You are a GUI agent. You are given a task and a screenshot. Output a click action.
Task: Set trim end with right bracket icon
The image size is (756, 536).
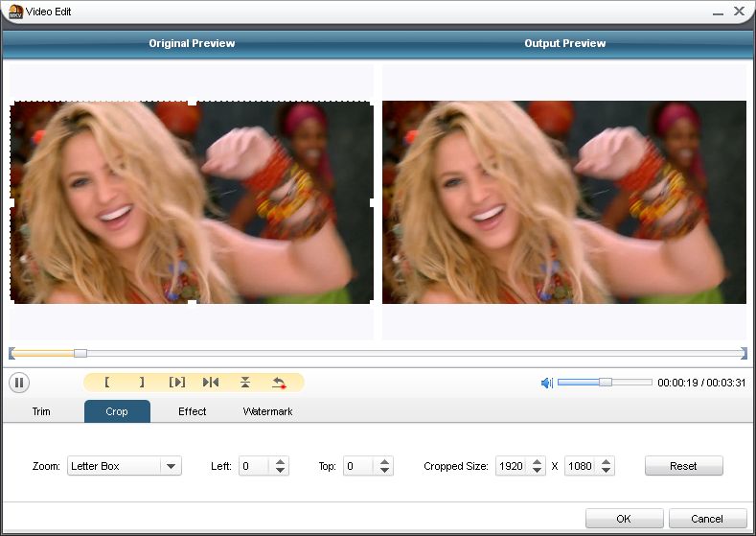[x=141, y=382]
